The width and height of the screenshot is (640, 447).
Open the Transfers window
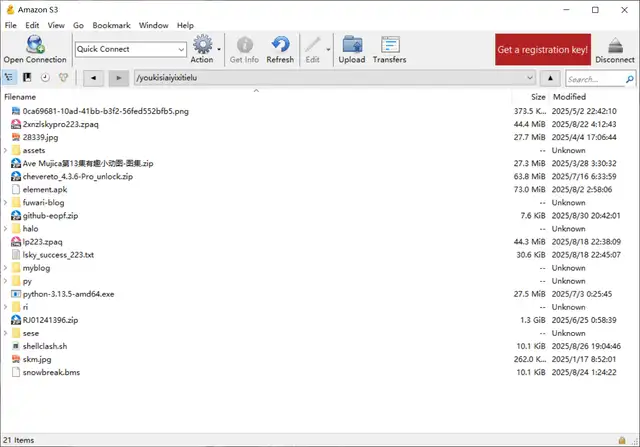(x=389, y=48)
